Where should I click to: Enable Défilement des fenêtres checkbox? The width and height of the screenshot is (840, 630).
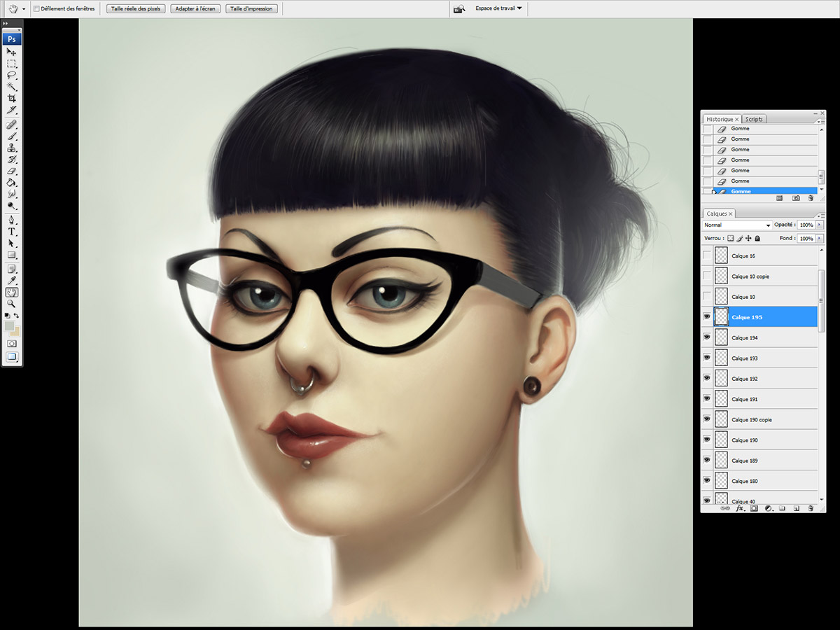[x=36, y=9]
